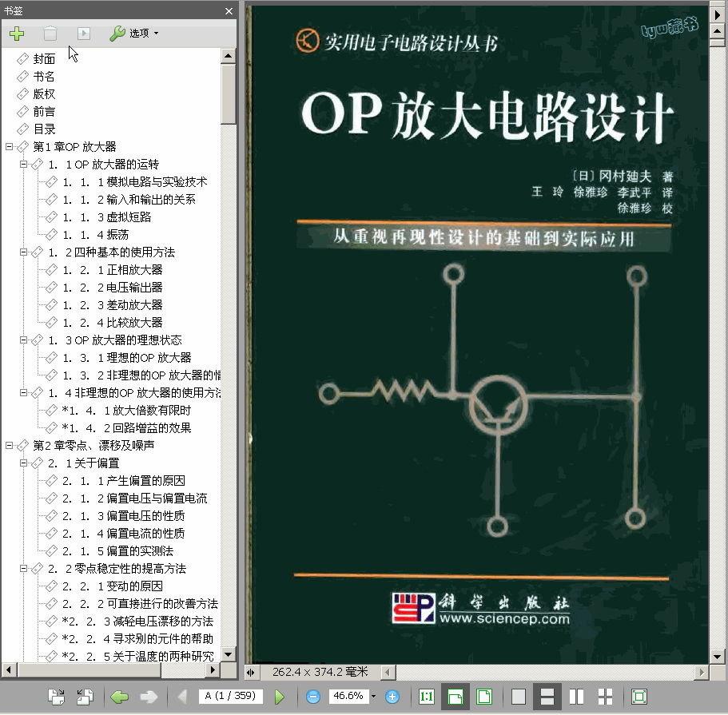Close the 书签 bookmarks panel
This screenshot has width=728, height=715.
tap(229, 10)
